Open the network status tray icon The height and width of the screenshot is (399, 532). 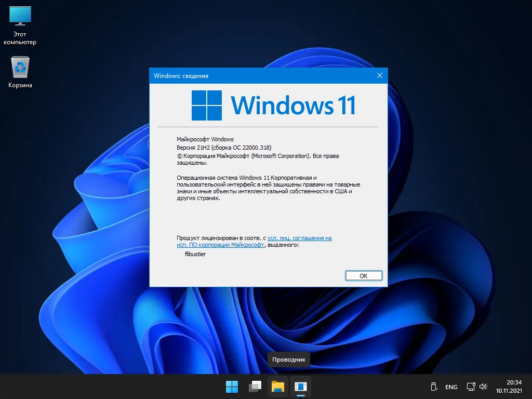pyautogui.click(x=471, y=387)
